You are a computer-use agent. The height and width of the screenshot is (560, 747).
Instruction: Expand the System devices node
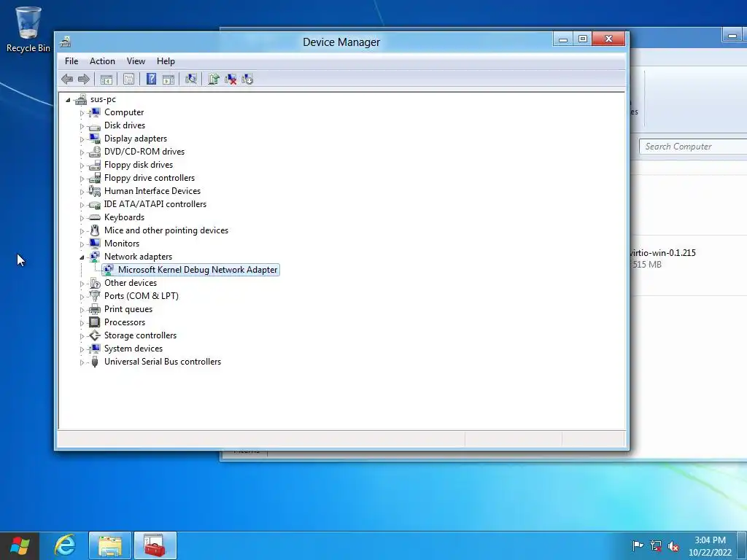click(82, 349)
